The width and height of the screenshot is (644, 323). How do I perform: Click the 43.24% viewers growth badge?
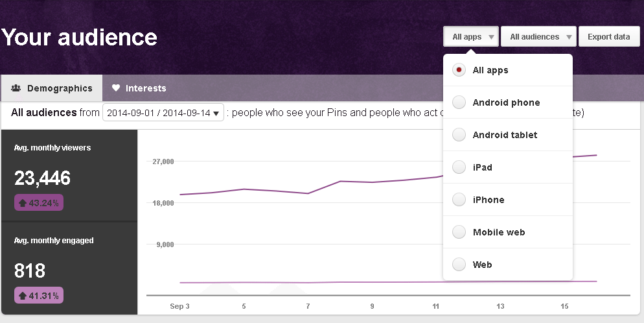pos(39,203)
